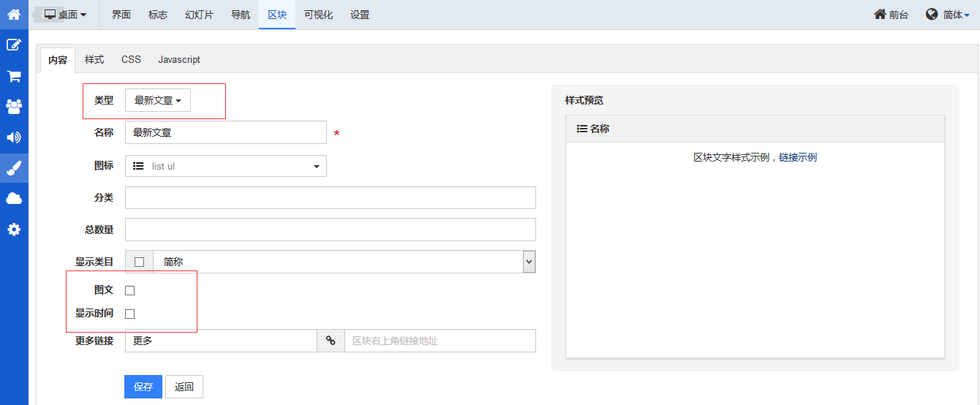Check the 显示类目 checkbox
Screen dimensions: 980x405
[139, 262]
